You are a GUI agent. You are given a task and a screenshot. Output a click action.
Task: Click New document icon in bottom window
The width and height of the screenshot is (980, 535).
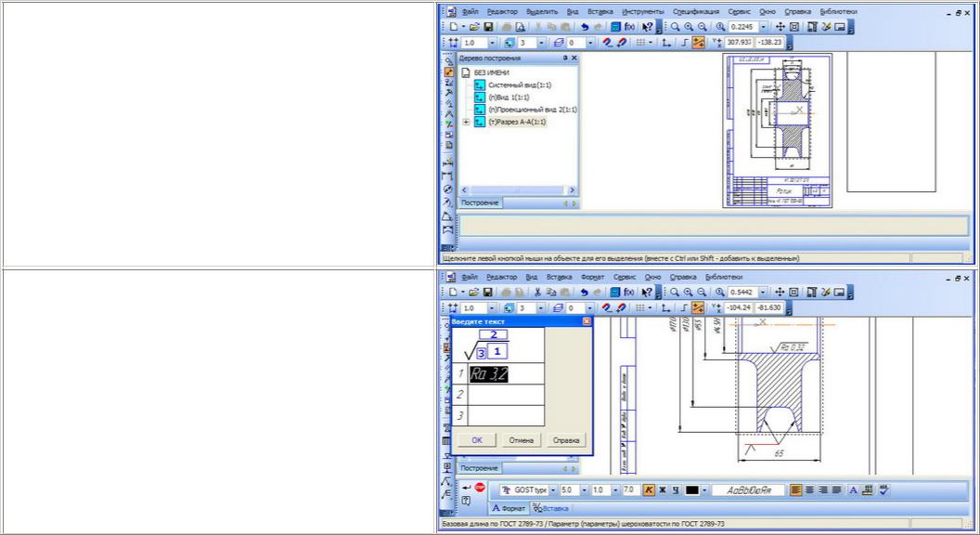coord(454,293)
